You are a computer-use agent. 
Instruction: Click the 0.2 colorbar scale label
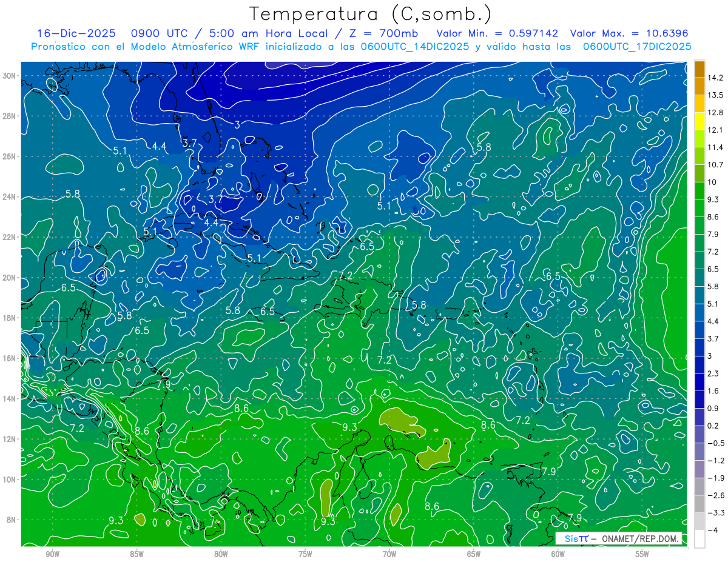tap(713, 426)
